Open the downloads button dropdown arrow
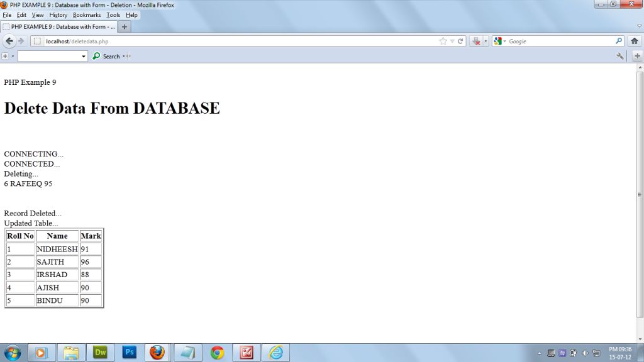This screenshot has width=644, height=362. pos(486,41)
